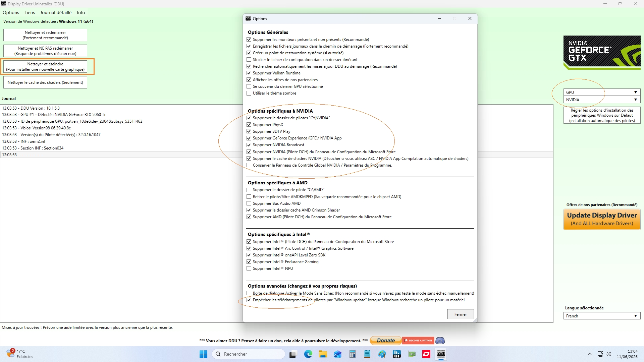Toggle Supprimer Intel Arc Control / Graphics Software
The height and width of the screenshot is (362, 644).
249,248
